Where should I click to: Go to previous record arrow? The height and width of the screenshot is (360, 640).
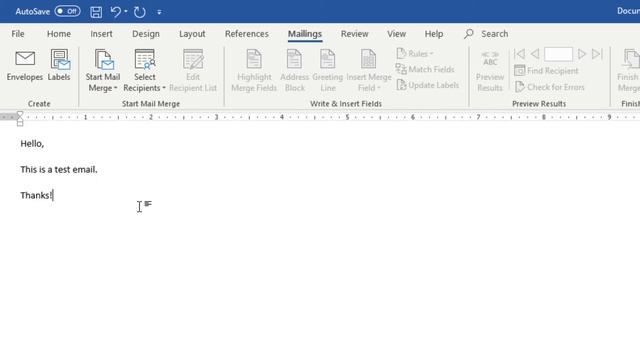coord(535,54)
